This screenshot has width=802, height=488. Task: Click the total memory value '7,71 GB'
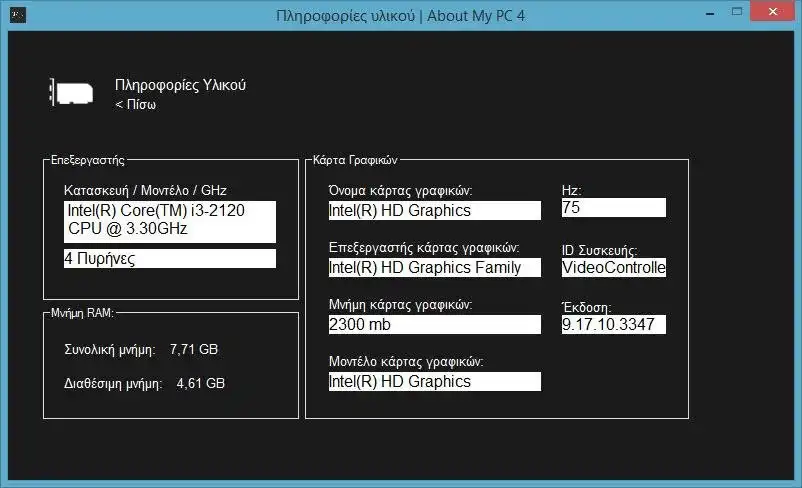tap(194, 349)
